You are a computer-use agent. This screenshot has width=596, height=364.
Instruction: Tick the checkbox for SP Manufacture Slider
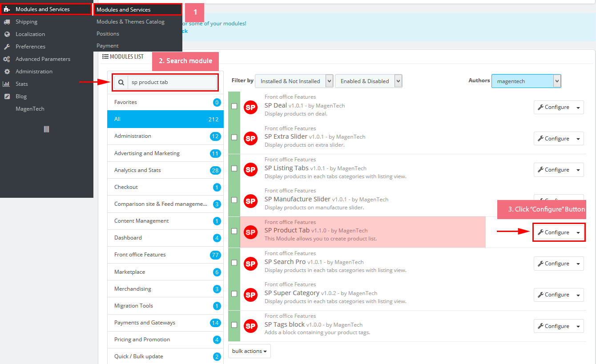tap(234, 200)
